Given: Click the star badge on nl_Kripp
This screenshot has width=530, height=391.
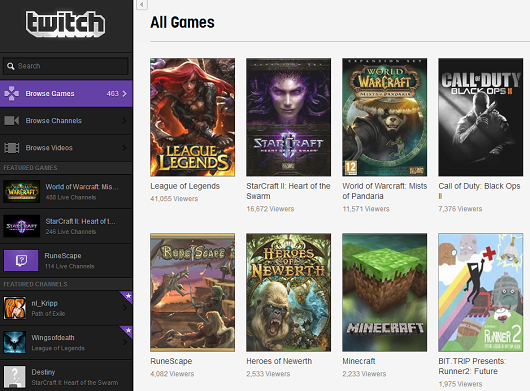Looking at the screenshot, I should pos(128,296).
